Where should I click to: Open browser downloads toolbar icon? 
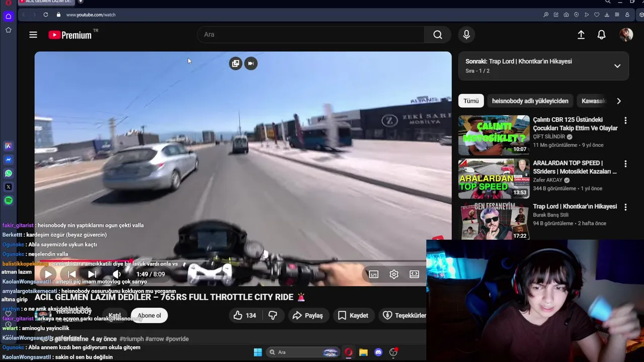(607, 15)
